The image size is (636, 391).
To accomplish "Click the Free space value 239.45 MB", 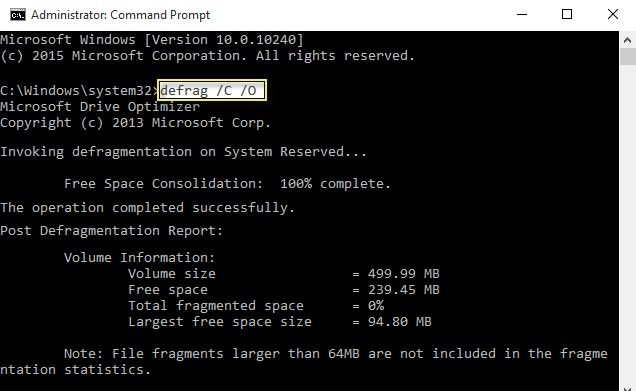I will (404, 290).
